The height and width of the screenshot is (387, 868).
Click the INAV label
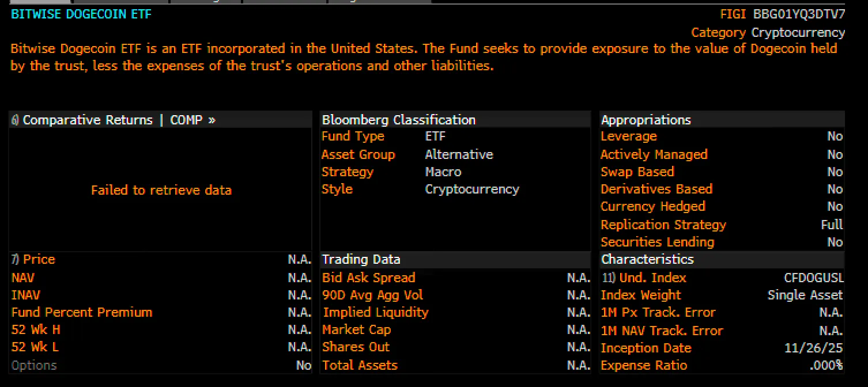[x=24, y=295]
